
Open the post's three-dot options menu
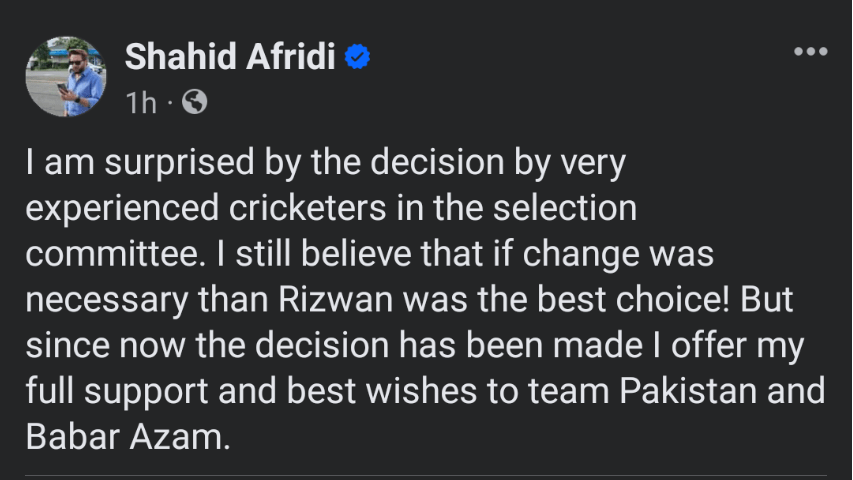pos(809,52)
